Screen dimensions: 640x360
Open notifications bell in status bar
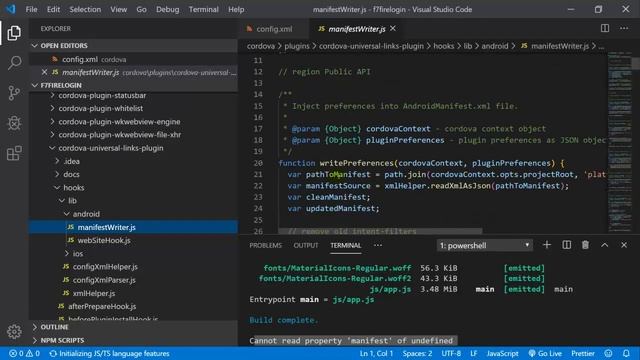click(x=626, y=353)
